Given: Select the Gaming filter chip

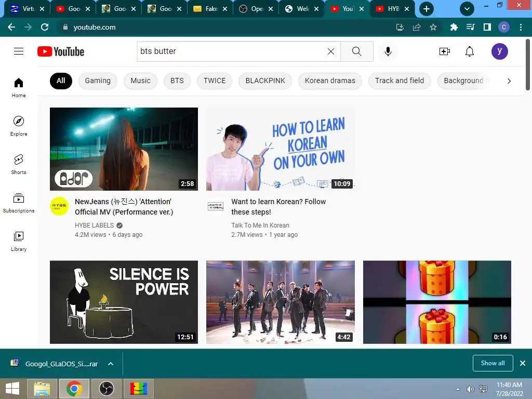Looking at the screenshot, I should click(98, 81).
